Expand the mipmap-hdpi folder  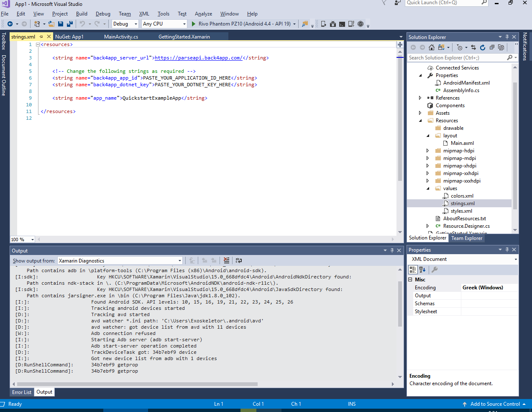coord(428,151)
